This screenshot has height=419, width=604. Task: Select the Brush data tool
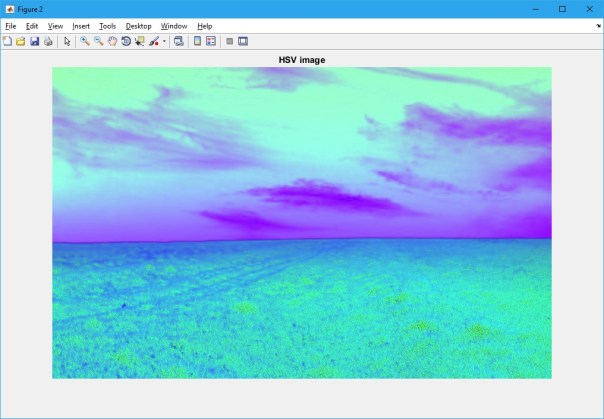154,41
